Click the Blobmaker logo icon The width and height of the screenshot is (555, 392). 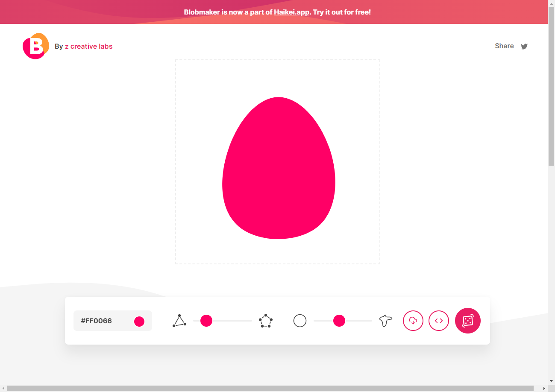[x=36, y=46]
